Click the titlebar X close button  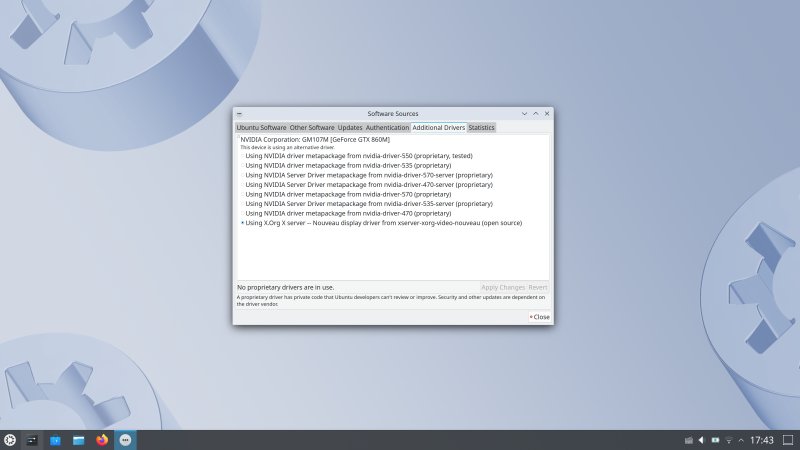tap(547, 114)
